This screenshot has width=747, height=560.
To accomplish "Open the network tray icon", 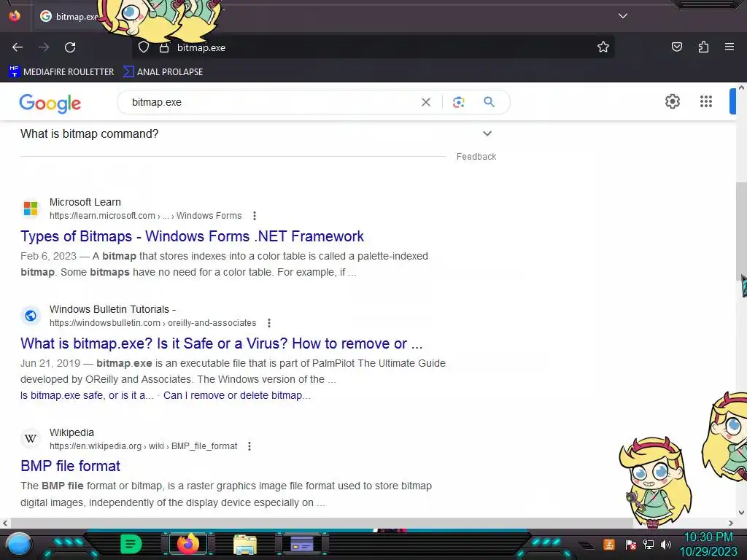I will pyautogui.click(x=649, y=544).
